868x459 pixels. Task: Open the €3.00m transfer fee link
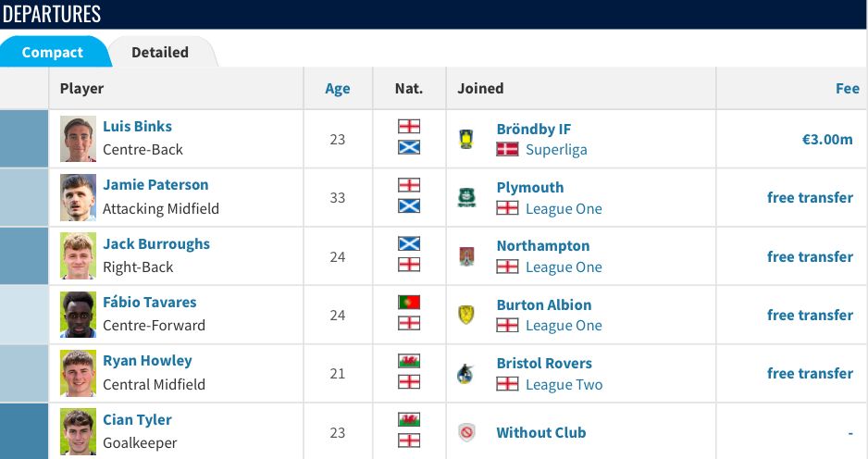pos(827,140)
